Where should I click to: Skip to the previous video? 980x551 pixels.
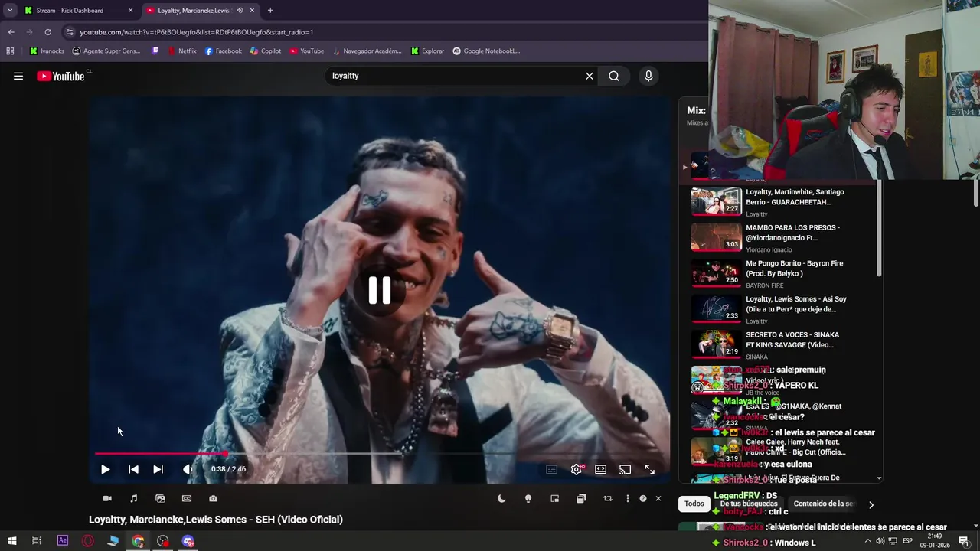133,469
